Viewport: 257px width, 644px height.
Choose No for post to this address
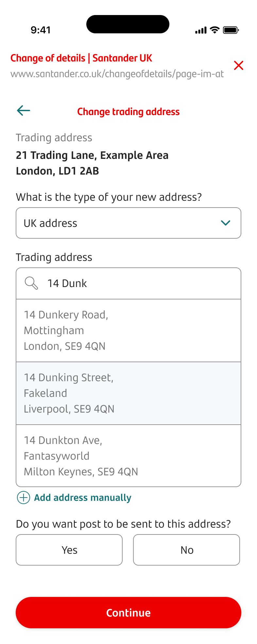(x=186, y=550)
